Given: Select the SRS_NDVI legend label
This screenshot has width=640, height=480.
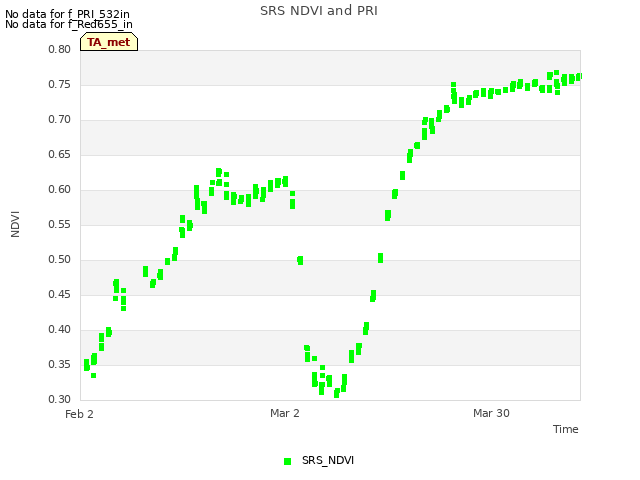Looking at the screenshot, I should click(x=328, y=460).
